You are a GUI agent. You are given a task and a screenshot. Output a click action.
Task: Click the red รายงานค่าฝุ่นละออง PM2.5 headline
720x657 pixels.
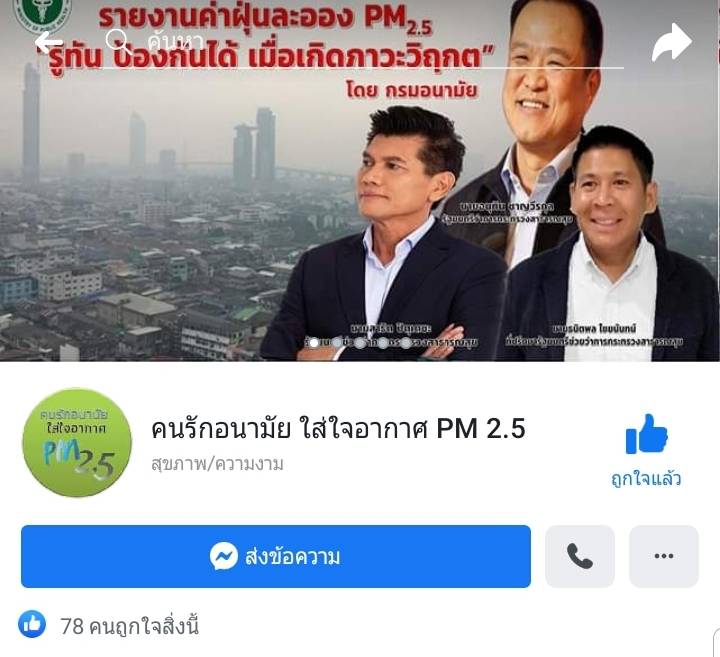click(x=265, y=18)
